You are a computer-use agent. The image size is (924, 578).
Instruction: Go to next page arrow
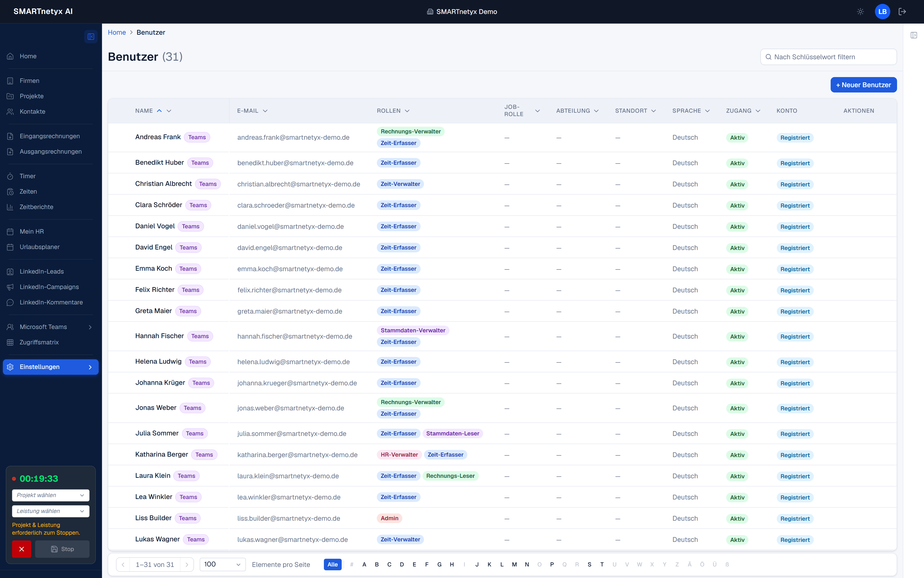coord(187,564)
